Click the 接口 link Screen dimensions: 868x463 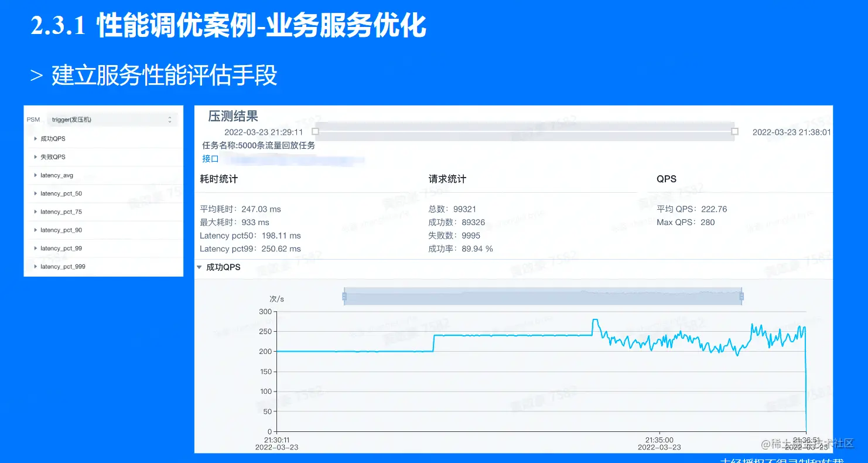[x=210, y=159]
